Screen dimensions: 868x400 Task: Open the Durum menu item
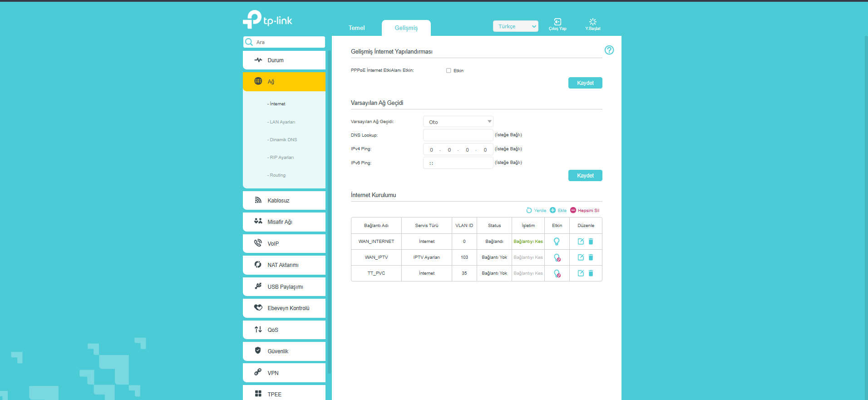[284, 60]
